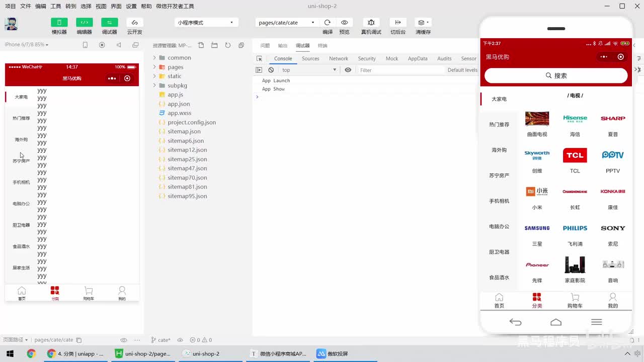Open the 工具 menu
Image resolution: width=644 pixels, height=362 pixels.
coord(56,6)
